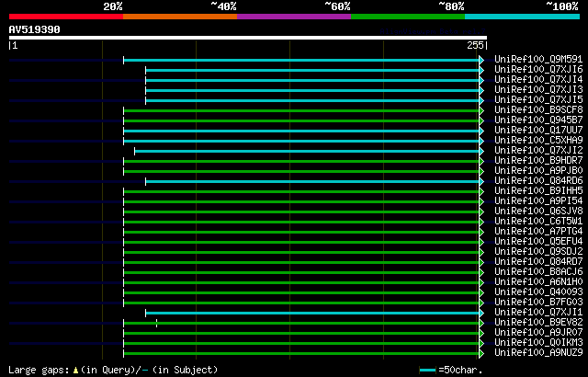
Task: Click the arrowhead ending the UniRef100_Q6SJV8 bar
Action: point(481,211)
